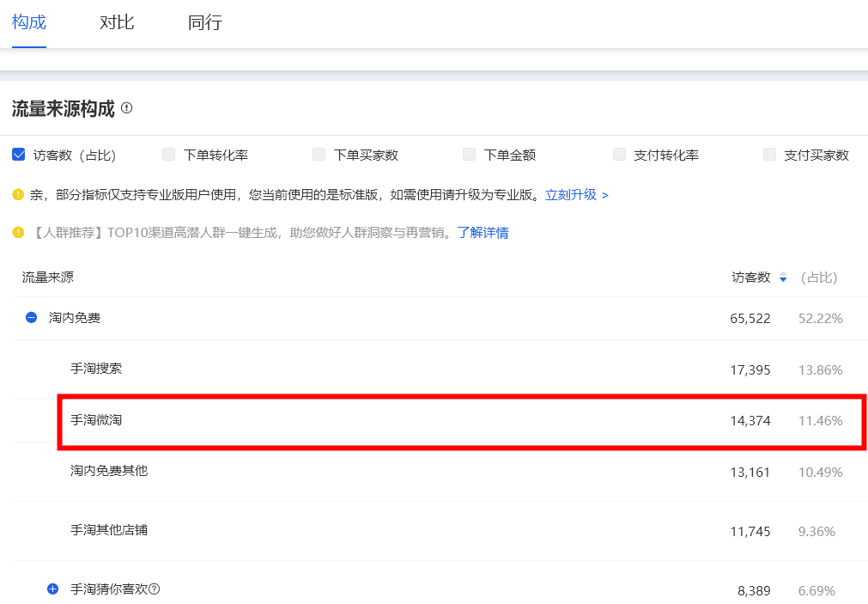
Task: Click the 流量来源 column header
Action: pyautogui.click(x=47, y=277)
